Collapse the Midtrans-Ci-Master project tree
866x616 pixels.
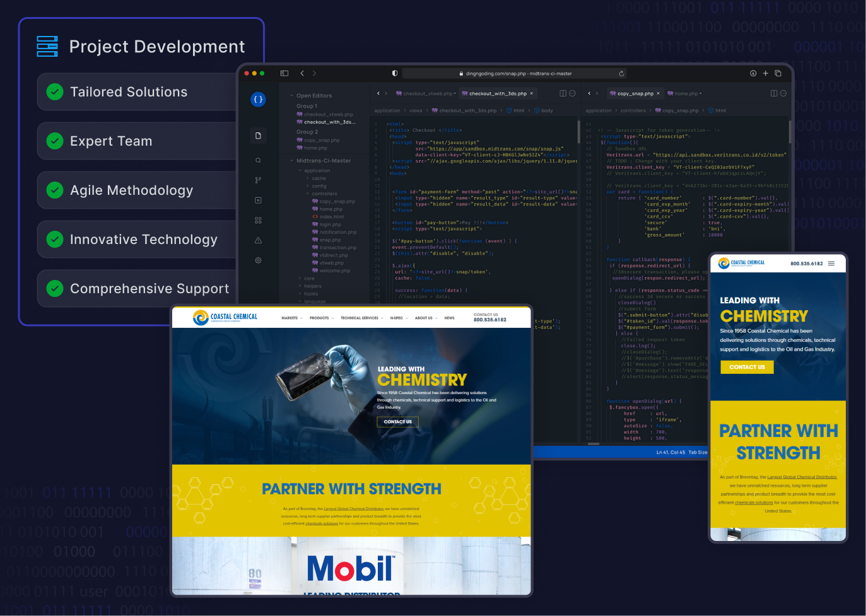(291, 161)
